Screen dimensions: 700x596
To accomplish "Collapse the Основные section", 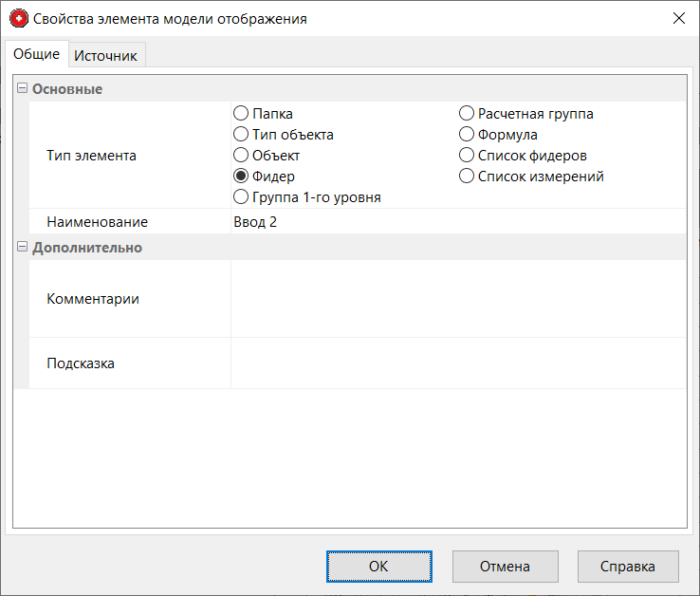I will coord(22,88).
